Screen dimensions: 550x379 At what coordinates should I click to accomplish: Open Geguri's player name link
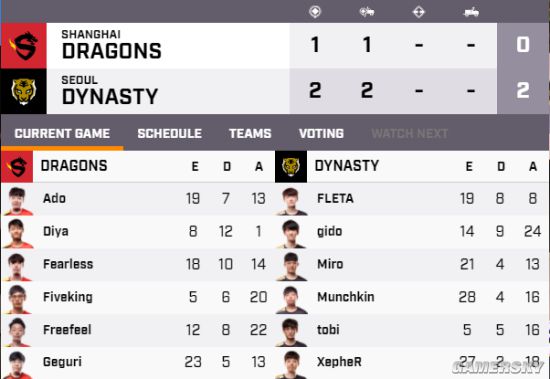tap(62, 362)
